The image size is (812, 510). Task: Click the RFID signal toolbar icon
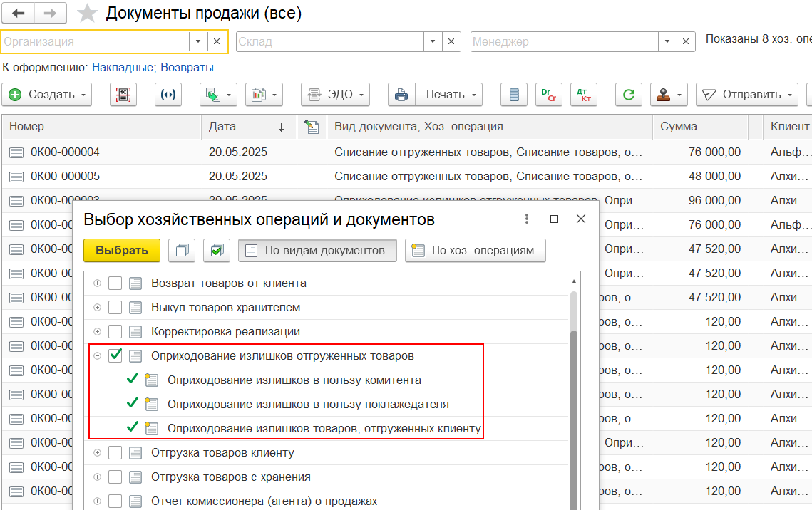tap(168, 95)
